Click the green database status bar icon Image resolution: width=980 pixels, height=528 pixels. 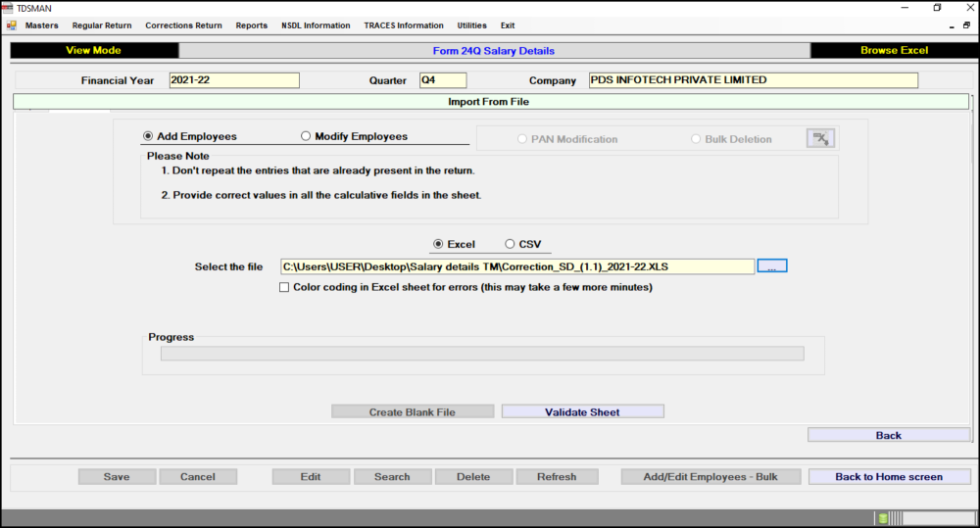[x=883, y=518]
